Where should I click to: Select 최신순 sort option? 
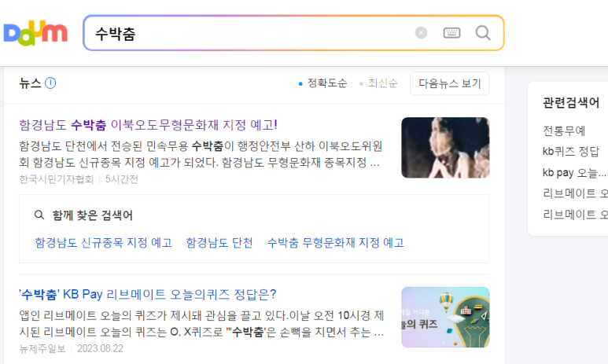[379, 83]
